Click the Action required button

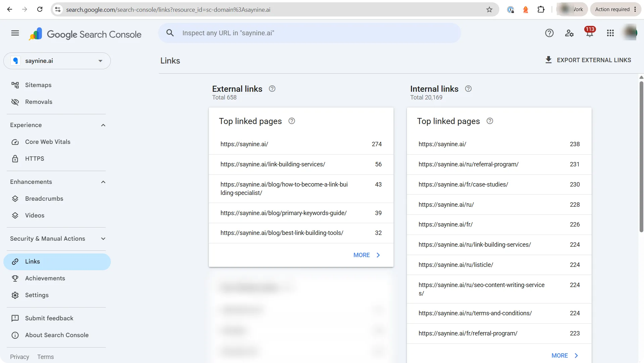616,9
